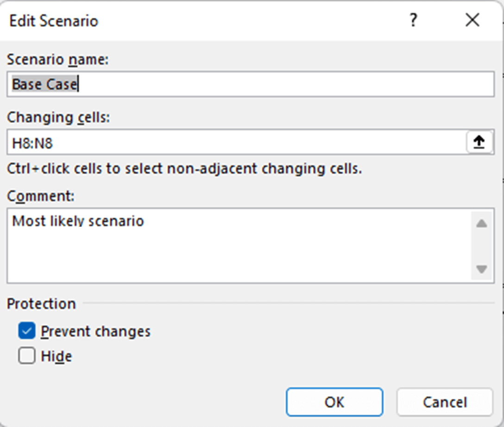
Task: Select the cell picker button beside Changing cells
Action: coord(480,142)
